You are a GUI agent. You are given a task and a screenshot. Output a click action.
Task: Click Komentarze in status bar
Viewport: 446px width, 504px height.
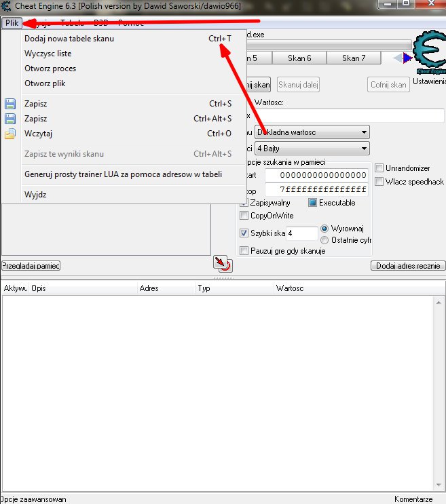point(413,499)
